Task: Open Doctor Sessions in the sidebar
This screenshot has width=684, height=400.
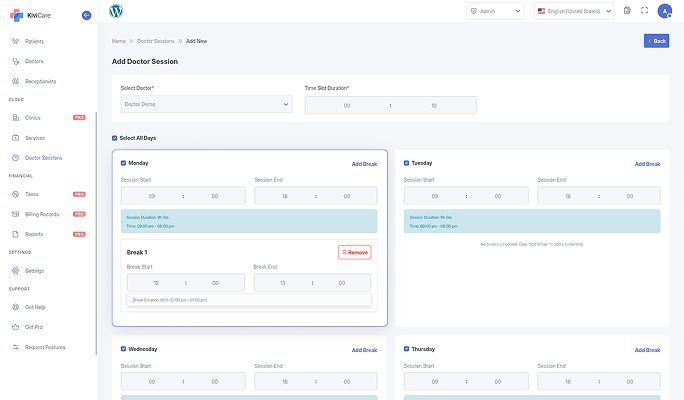Action: 44,158
